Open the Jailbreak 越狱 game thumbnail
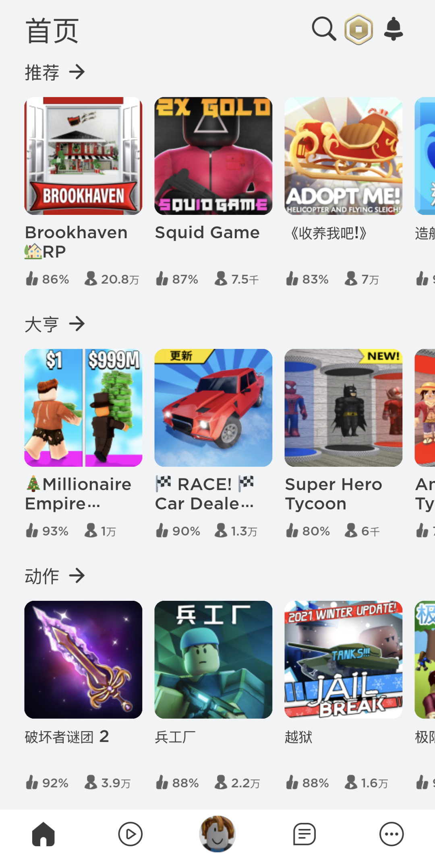Screen dimensions: 435x868 [344, 660]
